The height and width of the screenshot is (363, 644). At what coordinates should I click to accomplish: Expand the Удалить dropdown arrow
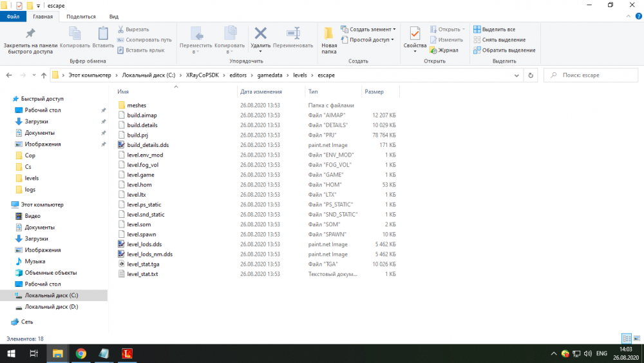pos(260,52)
